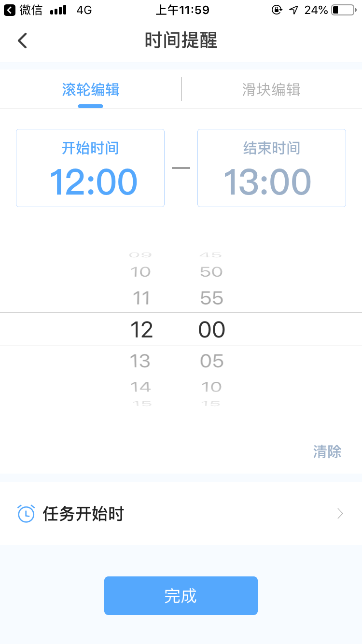The image size is (362, 644).
Task: Switch to 滑块编辑 tab
Action: pyautogui.click(x=271, y=90)
